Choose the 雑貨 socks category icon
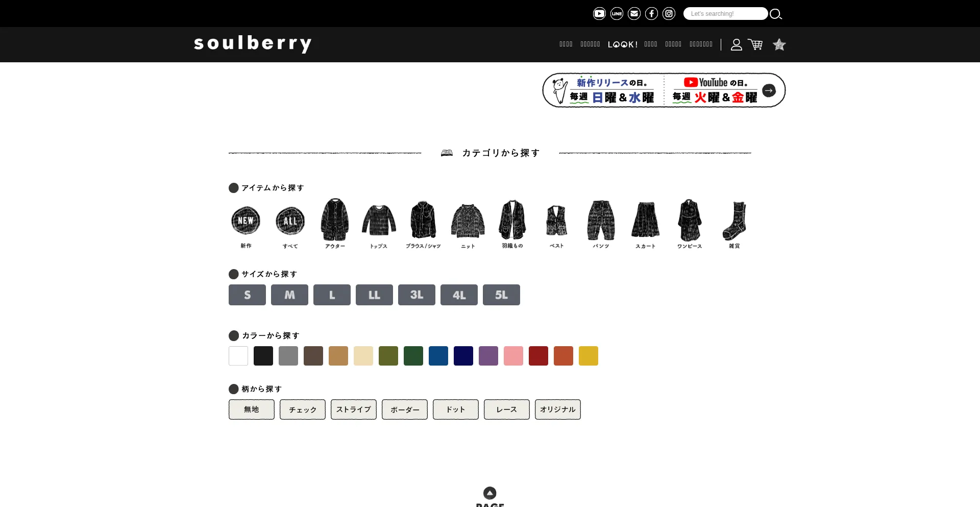Image resolution: width=980 pixels, height=507 pixels. [x=734, y=224]
